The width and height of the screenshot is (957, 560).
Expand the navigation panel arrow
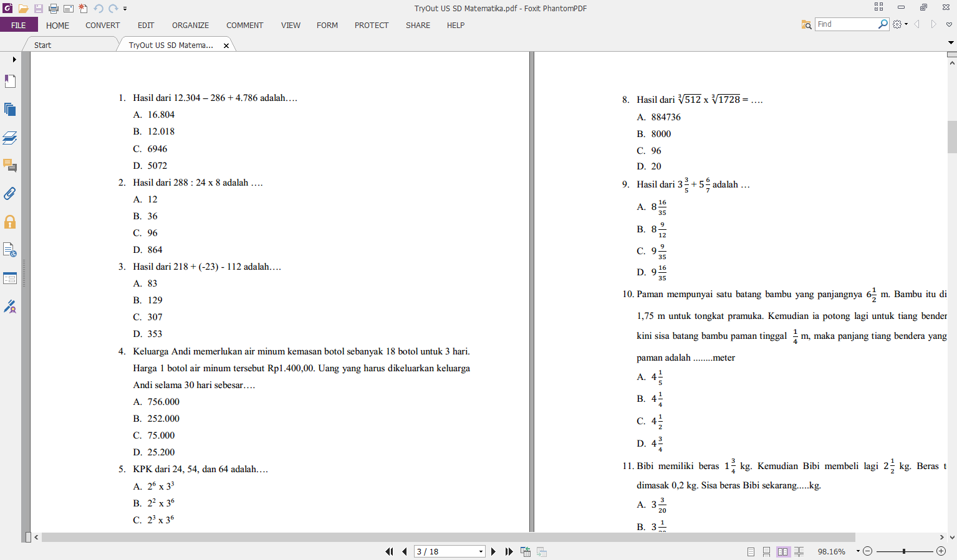click(14, 59)
